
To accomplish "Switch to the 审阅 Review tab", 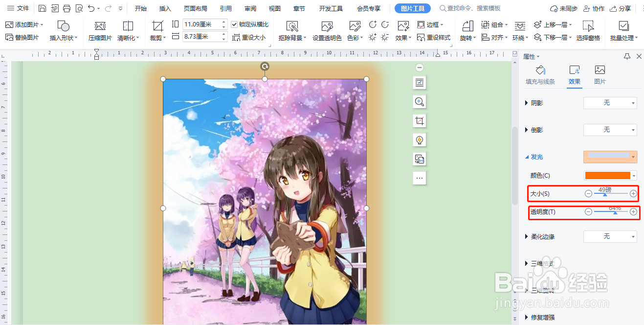I will pyautogui.click(x=250, y=8).
